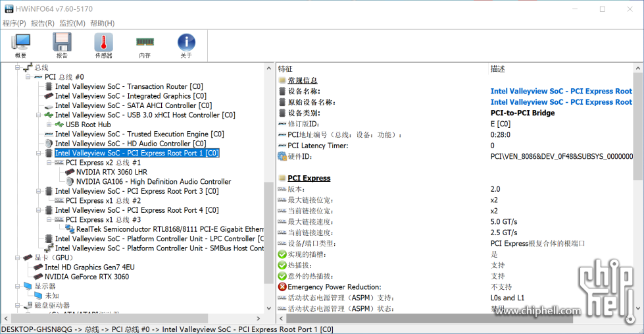
Task: Click the tree panel vertical scrollbar
Action: (x=268, y=233)
